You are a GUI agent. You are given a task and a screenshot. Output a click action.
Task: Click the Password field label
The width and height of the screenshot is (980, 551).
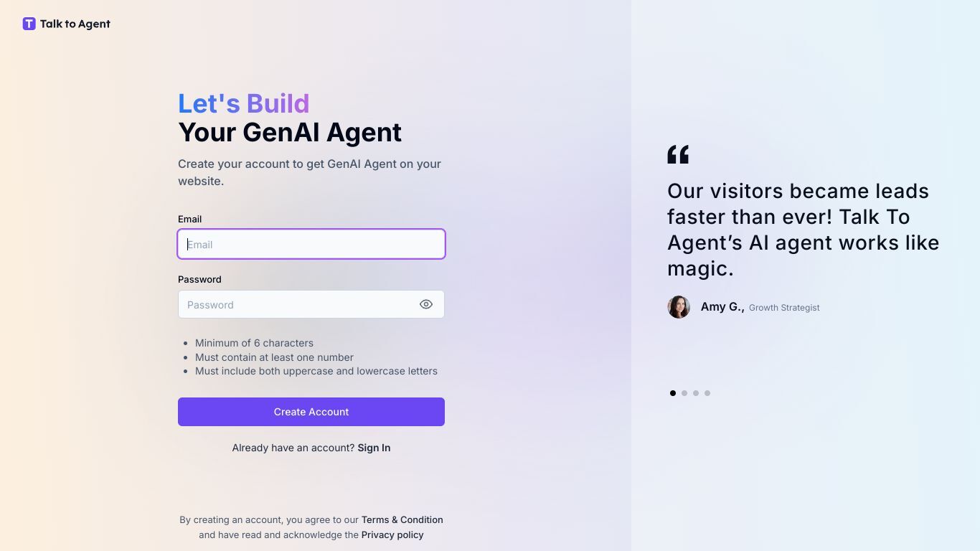(199, 279)
